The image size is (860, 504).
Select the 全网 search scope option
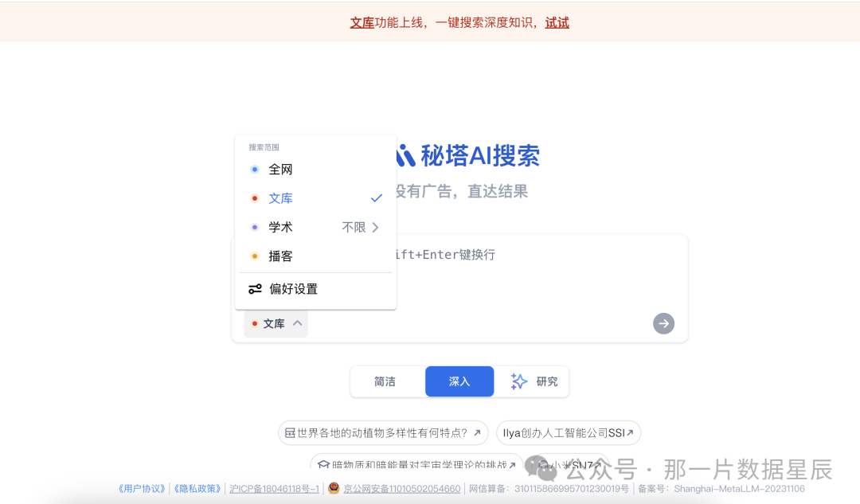pyautogui.click(x=280, y=169)
